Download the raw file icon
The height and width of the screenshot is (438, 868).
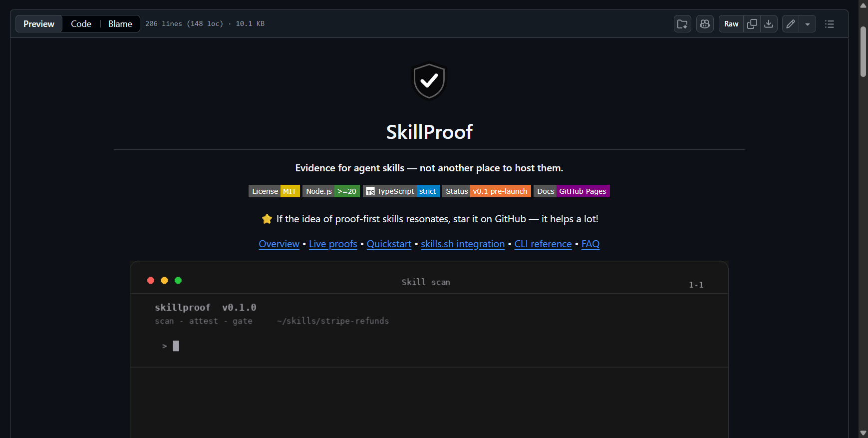click(x=769, y=24)
